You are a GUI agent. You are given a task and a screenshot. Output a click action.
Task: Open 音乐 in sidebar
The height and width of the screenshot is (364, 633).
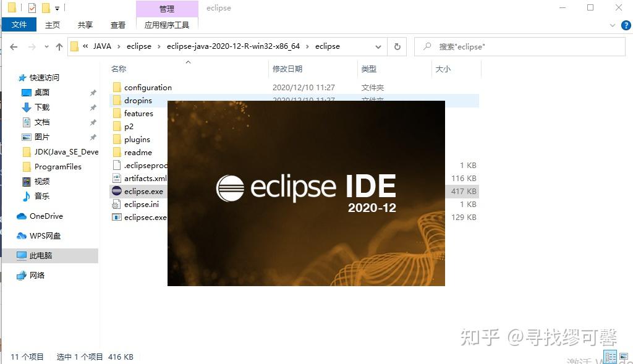41,196
